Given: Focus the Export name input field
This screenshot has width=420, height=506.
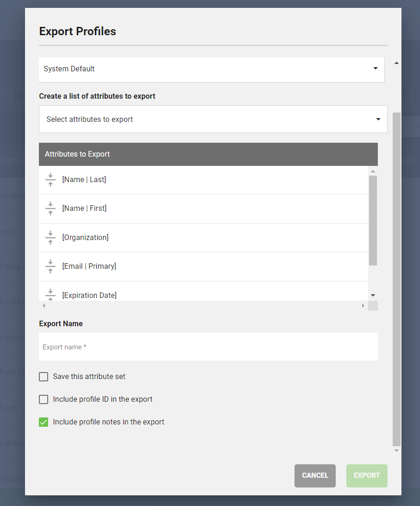Looking at the screenshot, I should coord(208,347).
